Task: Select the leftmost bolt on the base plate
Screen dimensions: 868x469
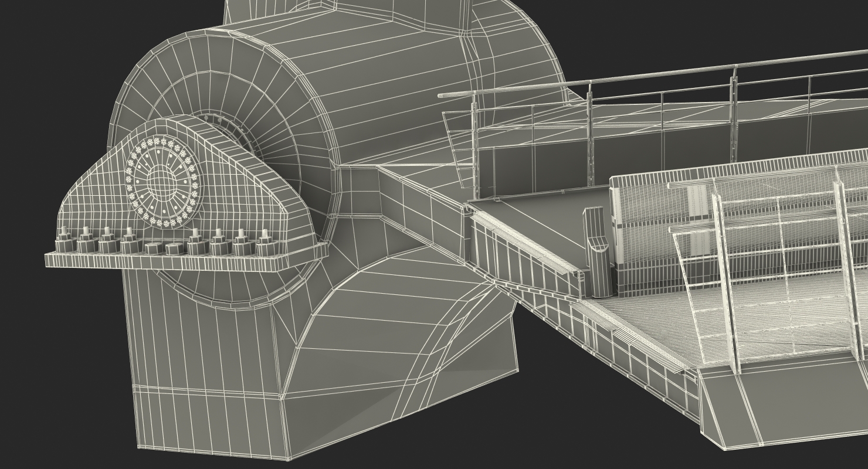Action: coord(63,242)
